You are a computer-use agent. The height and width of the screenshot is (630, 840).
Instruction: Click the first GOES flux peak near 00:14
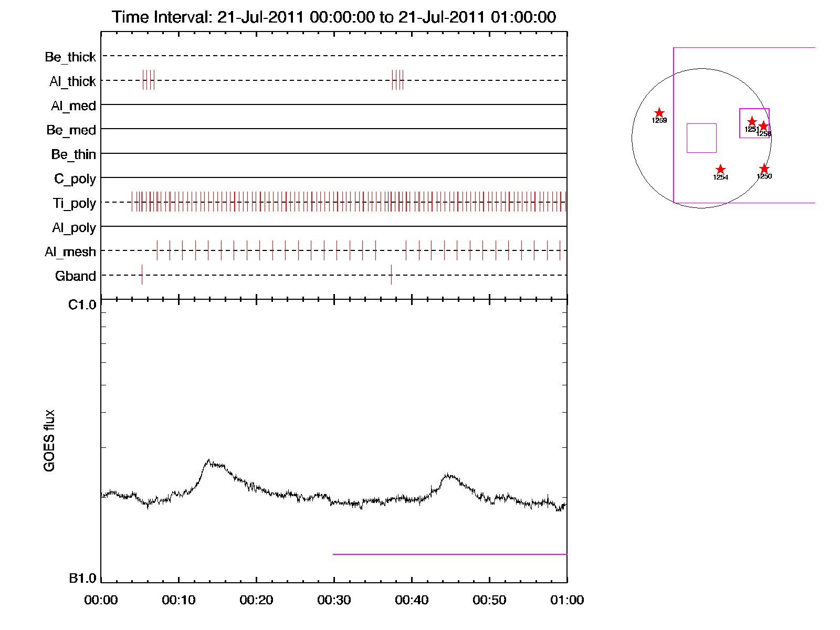tap(209, 461)
